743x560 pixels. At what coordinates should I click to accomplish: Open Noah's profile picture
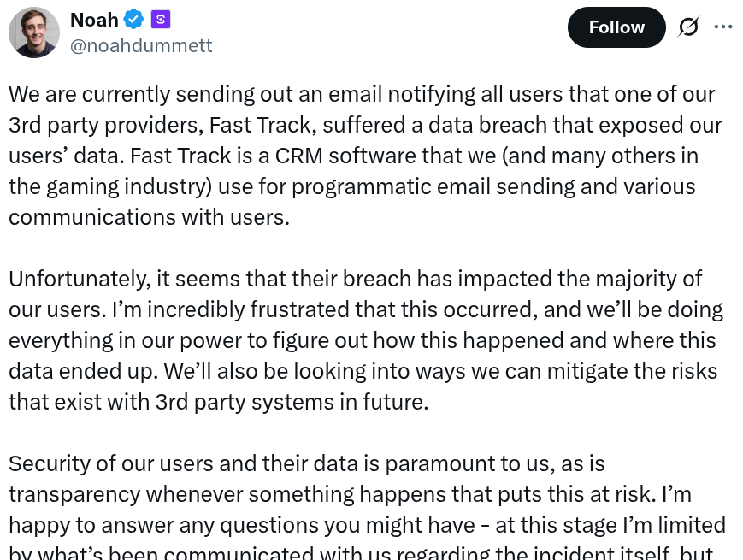click(x=34, y=32)
